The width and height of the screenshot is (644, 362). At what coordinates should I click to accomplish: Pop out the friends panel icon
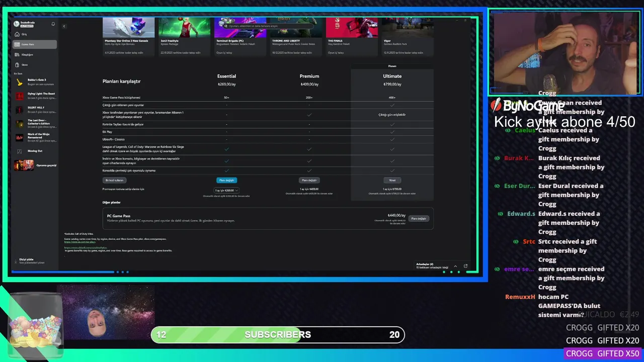[x=465, y=266]
